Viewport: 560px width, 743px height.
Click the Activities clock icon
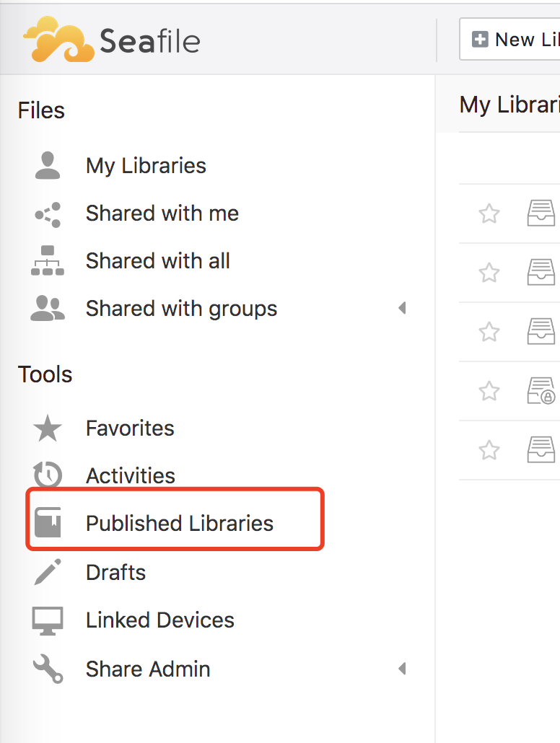point(48,475)
